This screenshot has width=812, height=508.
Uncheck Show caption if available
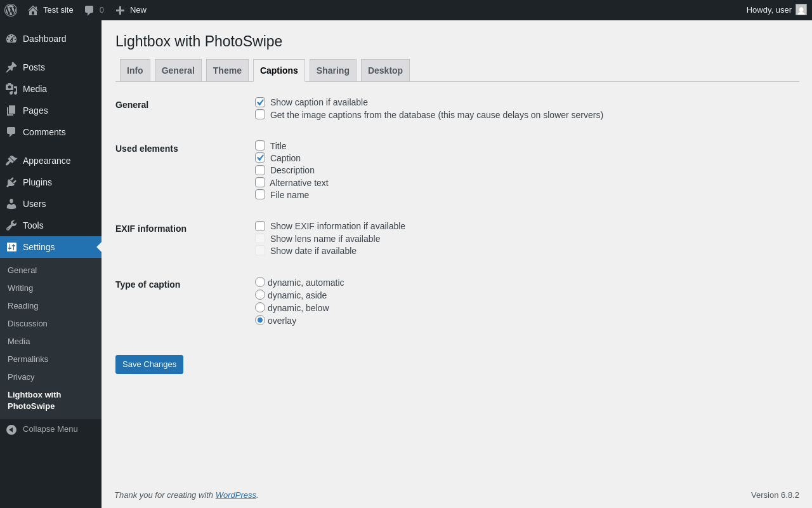tap(260, 102)
